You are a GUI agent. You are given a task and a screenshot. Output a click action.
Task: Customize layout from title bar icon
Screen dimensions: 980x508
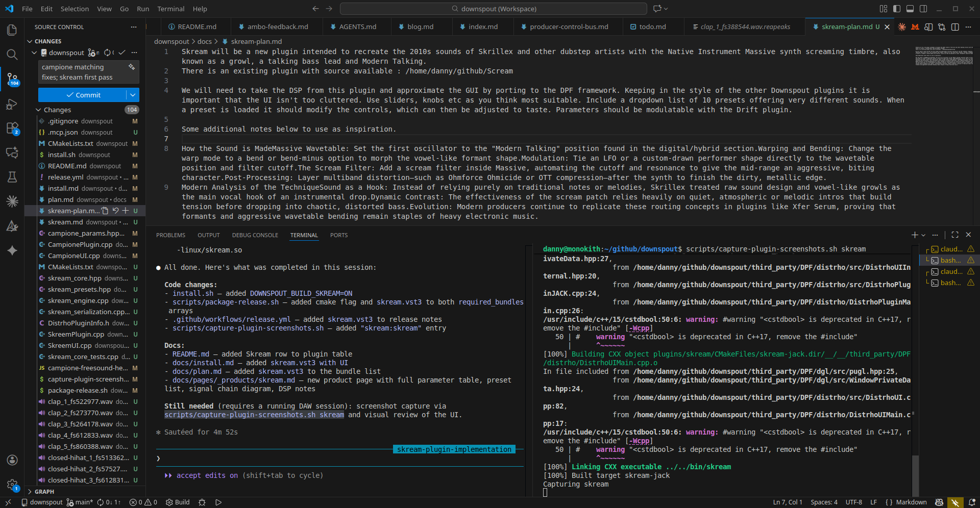coord(884,9)
